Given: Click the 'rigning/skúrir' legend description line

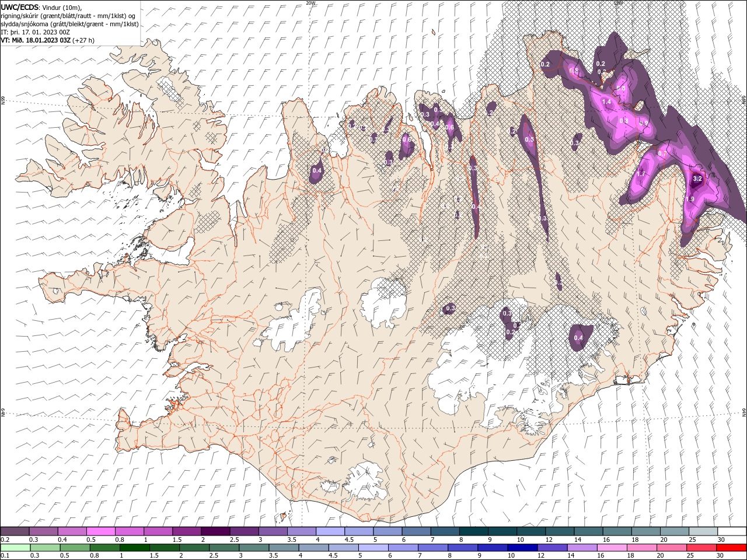Looking at the screenshot, I should pyautogui.click(x=68, y=16).
